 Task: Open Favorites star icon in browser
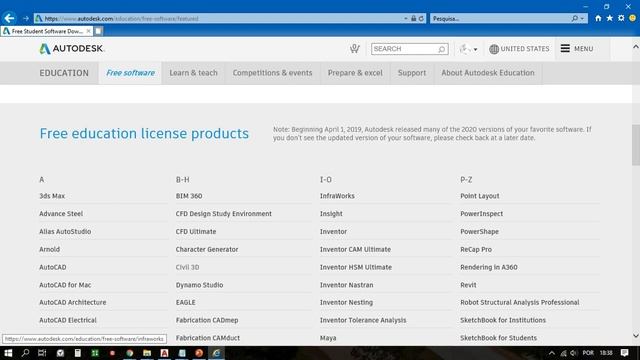click(x=609, y=18)
